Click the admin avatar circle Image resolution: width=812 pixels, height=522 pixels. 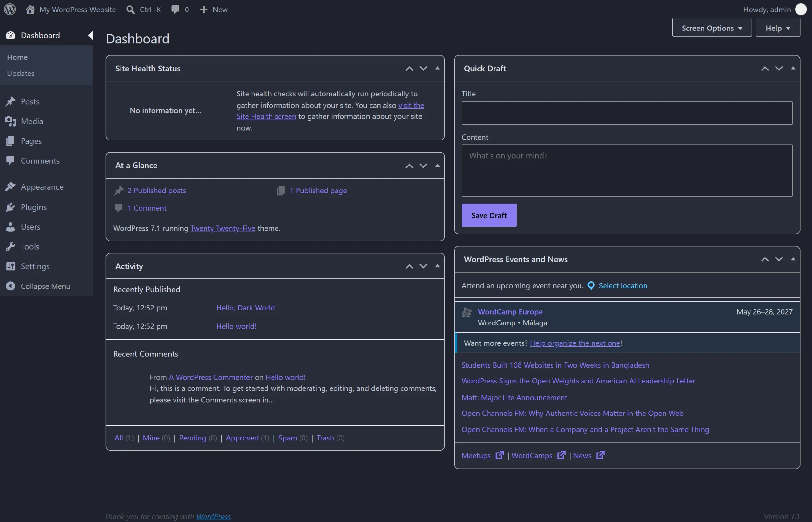pyautogui.click(x=801, y=10)
